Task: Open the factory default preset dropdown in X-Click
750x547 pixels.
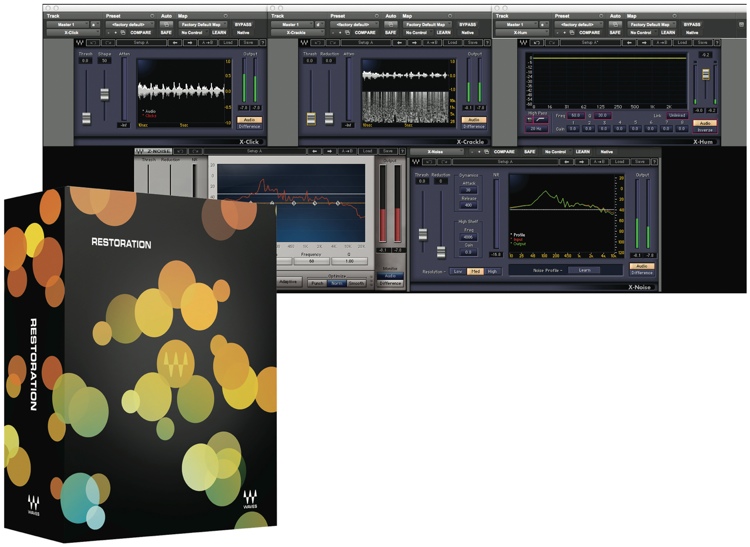Action: [x=130, y=24]
